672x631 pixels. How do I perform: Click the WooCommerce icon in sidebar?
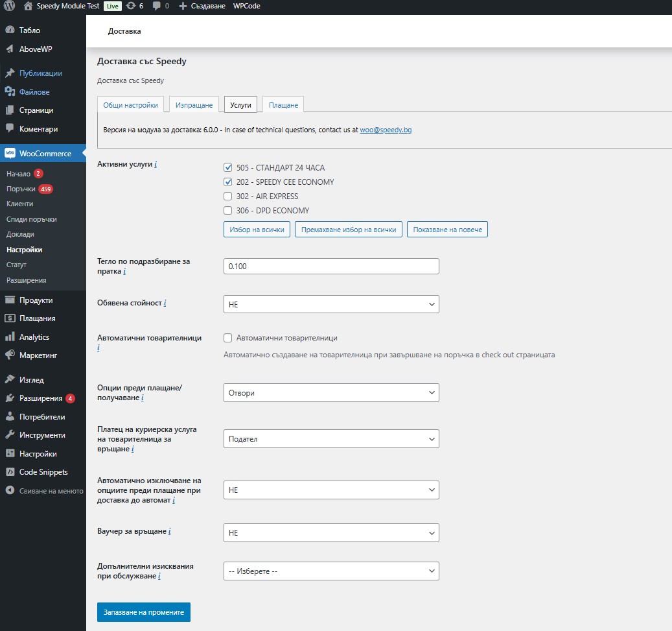(10, 154)
